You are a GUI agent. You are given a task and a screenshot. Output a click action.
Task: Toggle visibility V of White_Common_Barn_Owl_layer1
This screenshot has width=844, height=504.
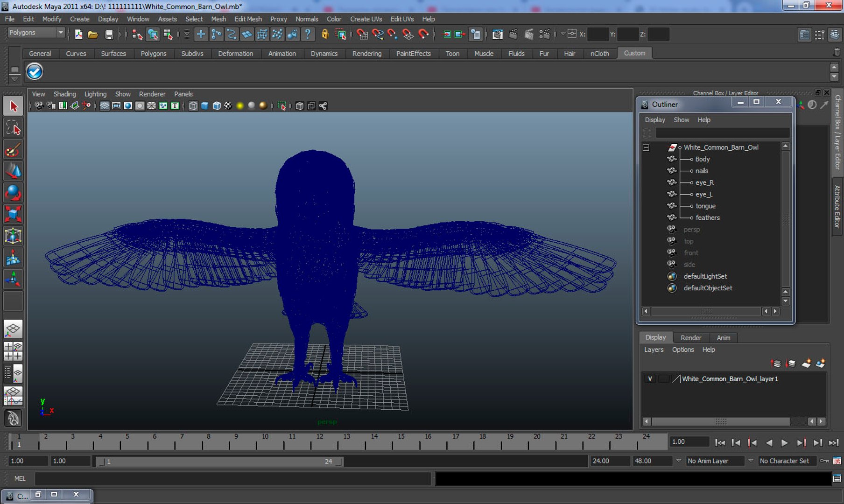pos(650,379)
